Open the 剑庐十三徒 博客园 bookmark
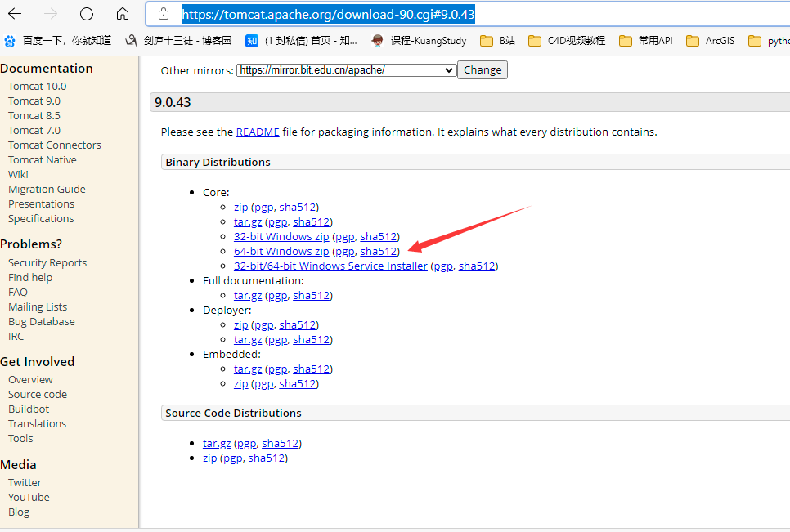790x532 pixels. tap(178, 41)
